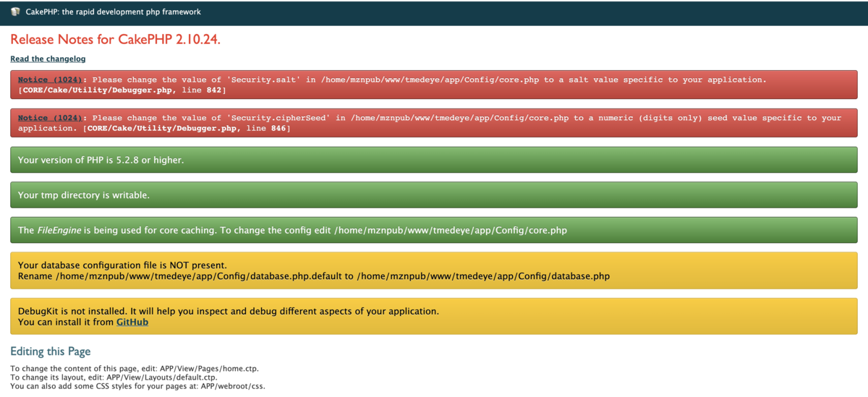
Task: Click the Editing this Page heading
Action: pos(51,351)
